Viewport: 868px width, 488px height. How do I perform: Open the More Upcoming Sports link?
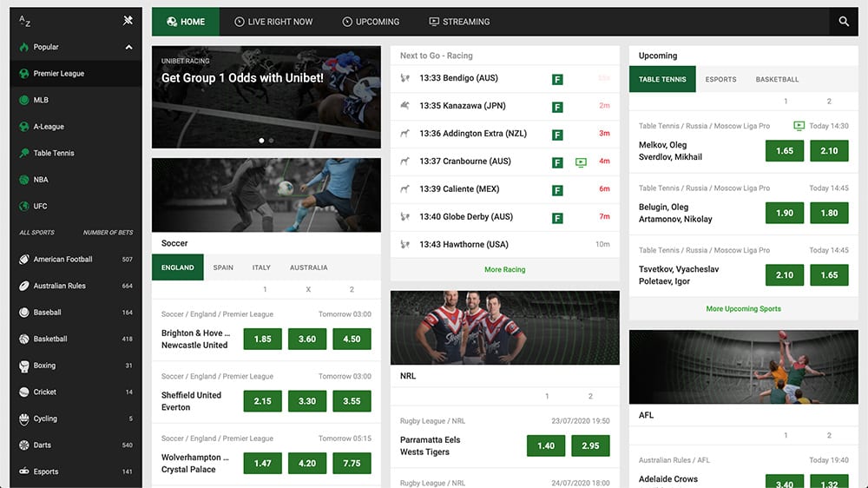pyautogui.click(x=744, y=309)
